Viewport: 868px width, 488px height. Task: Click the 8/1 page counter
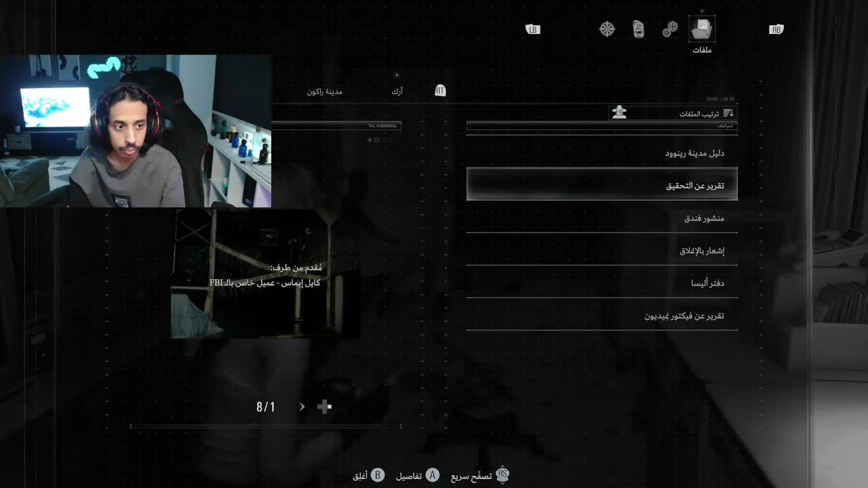pyautogui.click(x=266, y=407)
